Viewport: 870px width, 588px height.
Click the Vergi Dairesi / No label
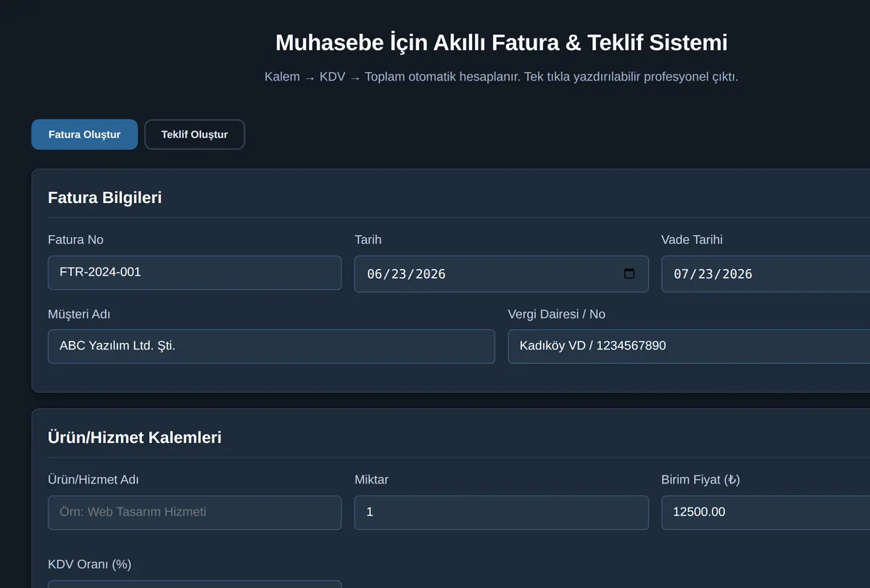pyautogui.click(x=556, y=314)
